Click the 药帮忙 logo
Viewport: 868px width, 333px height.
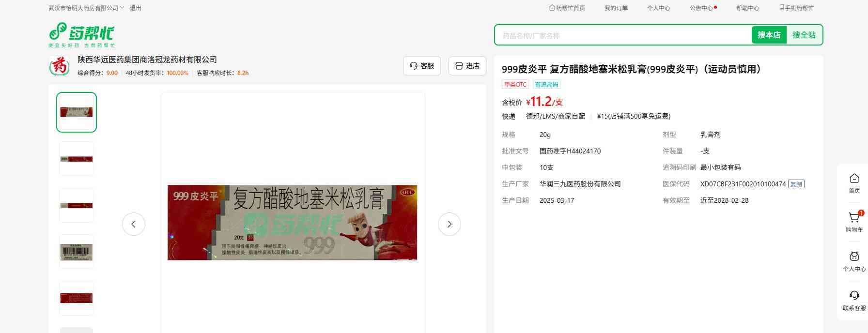[81, 34]
